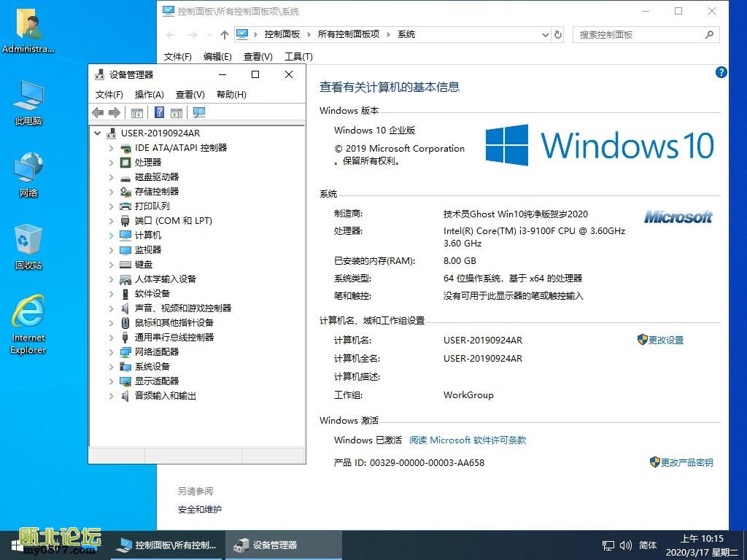Refresh the Control Panel address bar
The image size is (747, 560).
[x=559, y=34]
